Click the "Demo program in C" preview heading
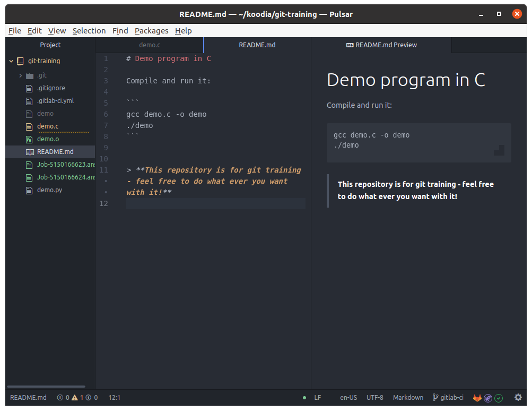This screenshot has height=411, width=532. point(406,80)
